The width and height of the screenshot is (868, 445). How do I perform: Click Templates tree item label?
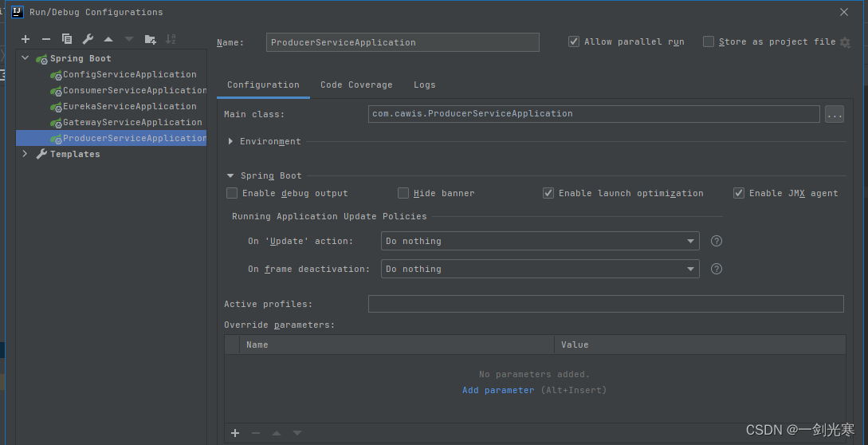click(75, 154)
